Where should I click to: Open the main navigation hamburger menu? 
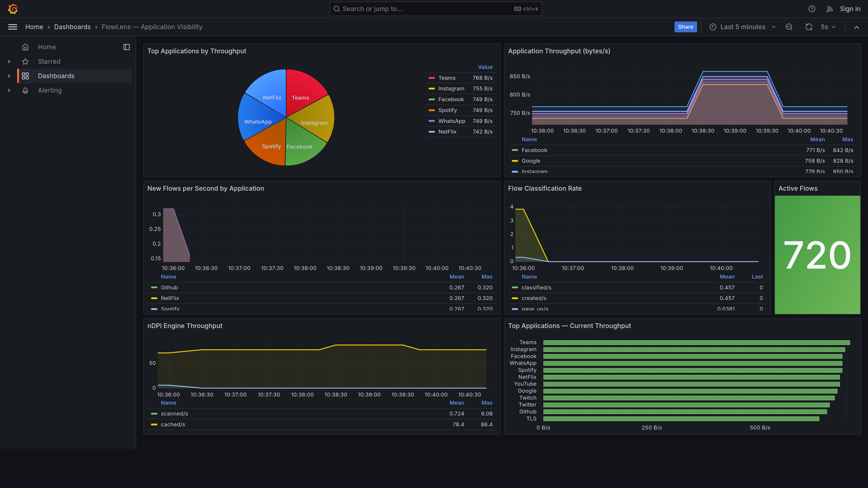pos(12,27)
